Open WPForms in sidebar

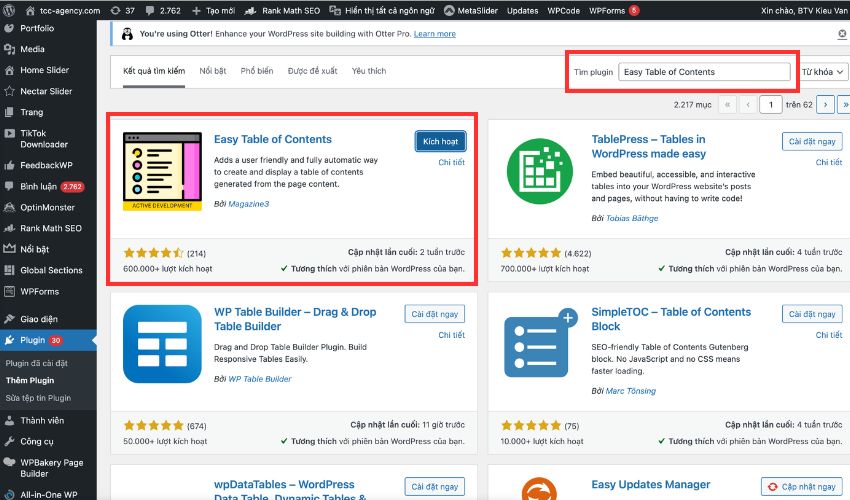click(40, 291)
